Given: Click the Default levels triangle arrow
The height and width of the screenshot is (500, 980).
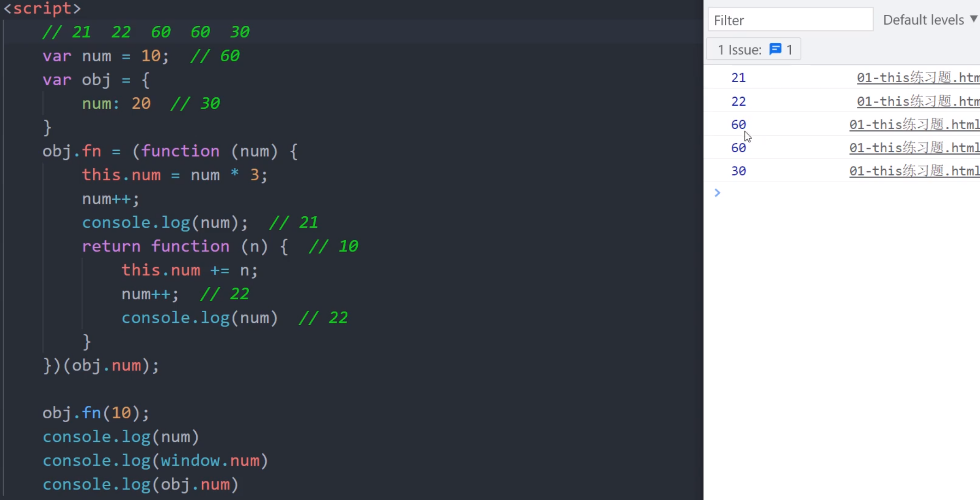Looking at the screenshot, I should click(974, 19).
